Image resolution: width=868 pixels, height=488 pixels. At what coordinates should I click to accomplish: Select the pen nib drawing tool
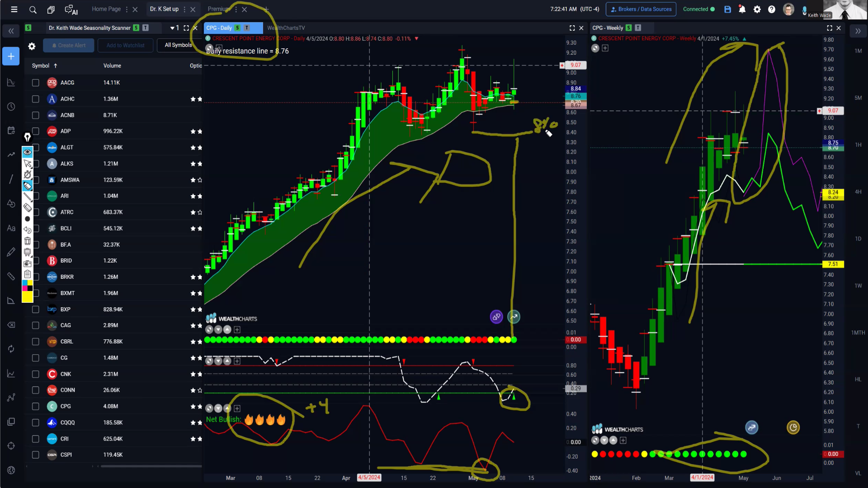pos(27,137)
